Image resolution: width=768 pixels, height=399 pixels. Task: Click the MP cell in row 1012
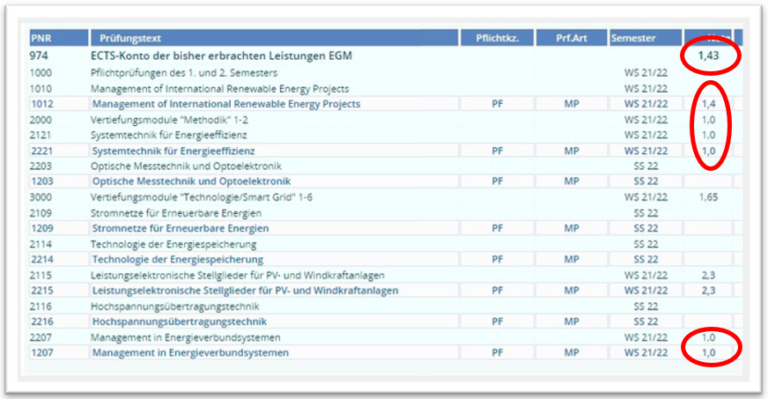(572, 104)
